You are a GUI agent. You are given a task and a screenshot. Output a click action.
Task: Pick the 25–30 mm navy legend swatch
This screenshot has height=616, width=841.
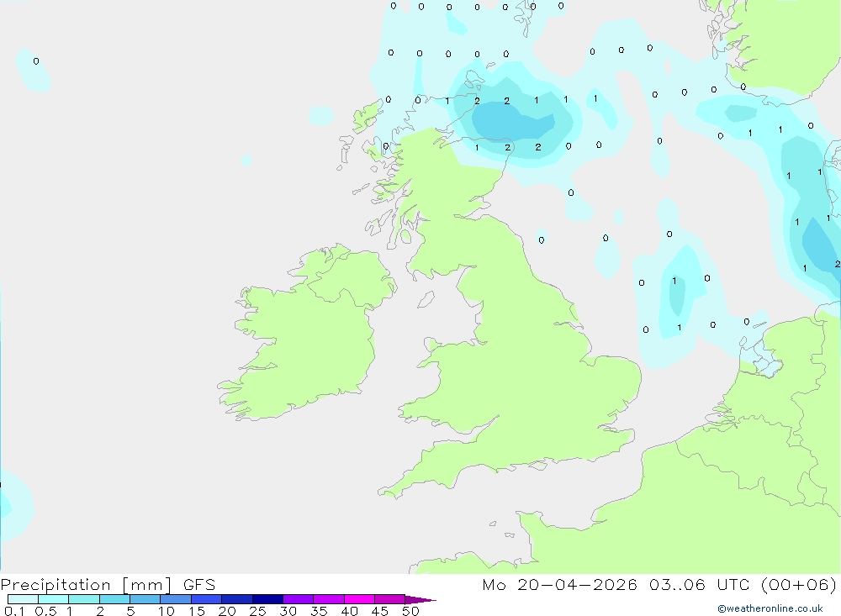[x=267, y=599]
